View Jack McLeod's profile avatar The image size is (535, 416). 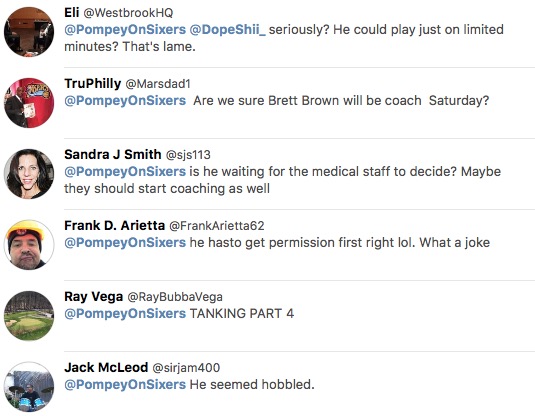(x=29, y=387)
